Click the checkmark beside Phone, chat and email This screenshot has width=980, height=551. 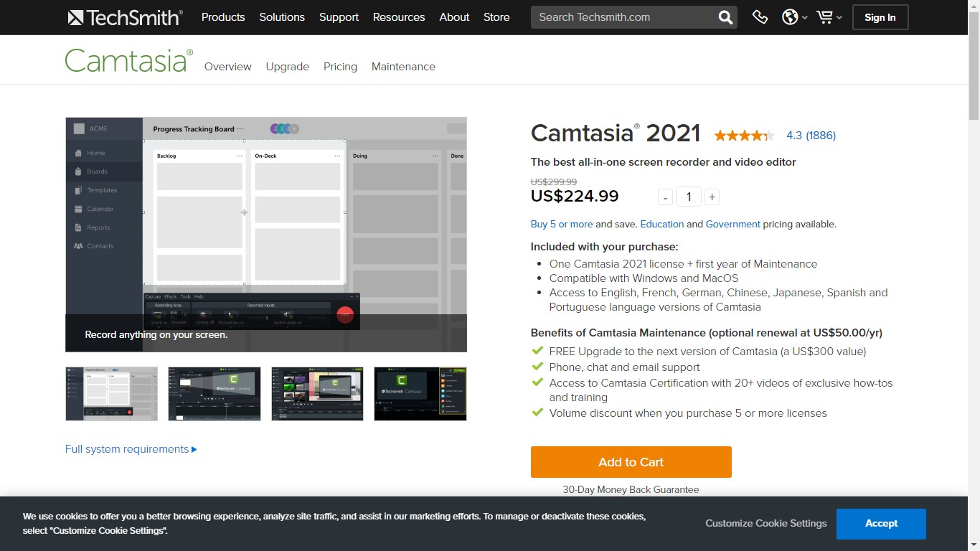tap(537, 367)
